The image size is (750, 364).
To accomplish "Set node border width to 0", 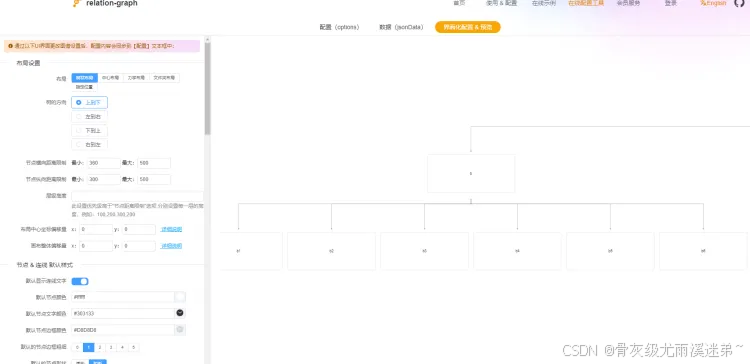I will pyautogui.click(x=77, y=347).
